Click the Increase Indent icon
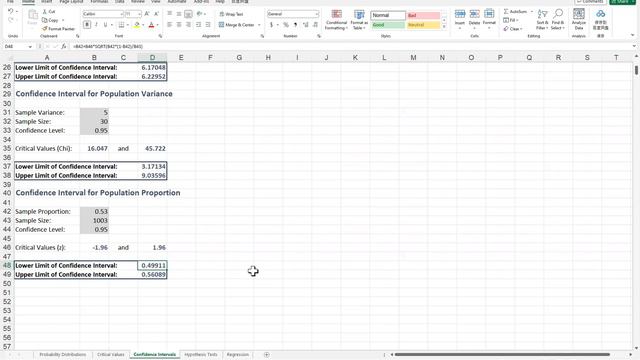The height and width of the screenshot is (360, 640). (x=208, y=25)
